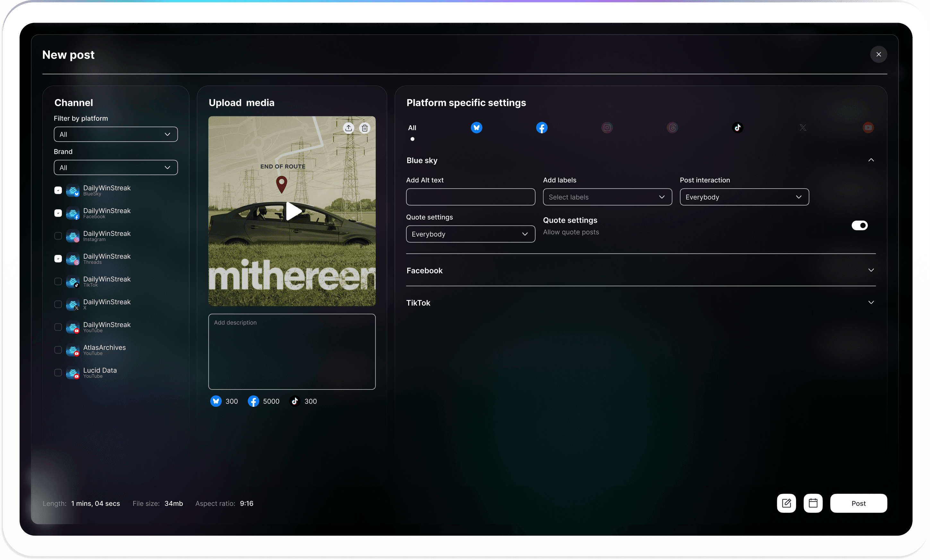Open the calendar schedule icon button
930x560 pixels.
813,503
